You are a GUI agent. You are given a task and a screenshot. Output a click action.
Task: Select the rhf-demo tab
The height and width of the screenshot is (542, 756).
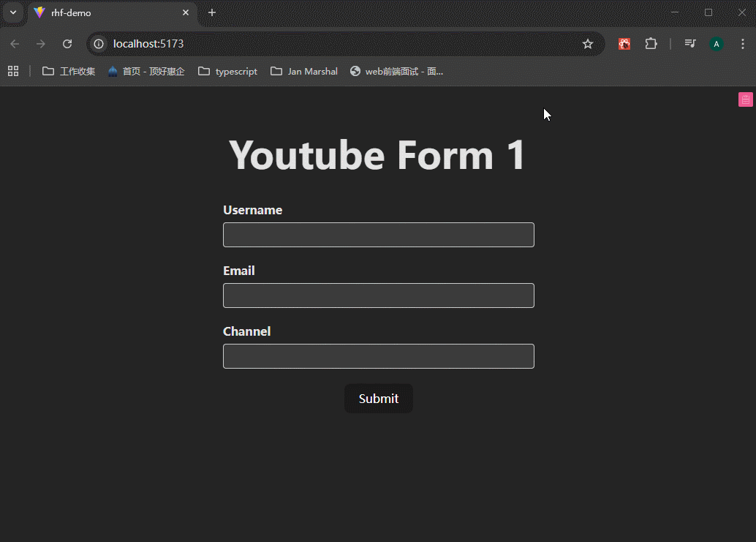tap(102, 12)
